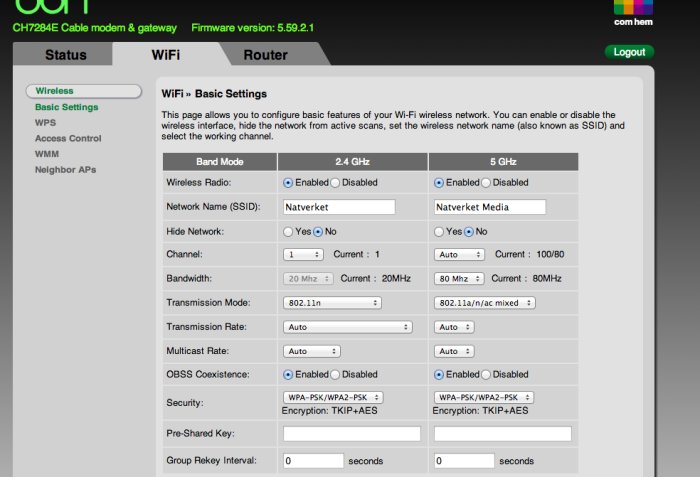Click the Band Mode column header
The image size is (700, 477).
220,162
